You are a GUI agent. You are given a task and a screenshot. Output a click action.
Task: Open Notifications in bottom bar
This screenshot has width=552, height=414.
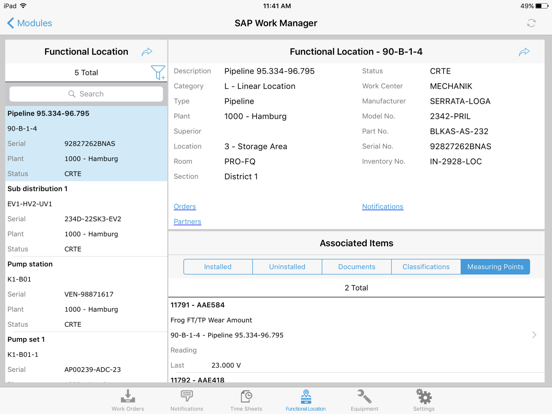[187, 400]
